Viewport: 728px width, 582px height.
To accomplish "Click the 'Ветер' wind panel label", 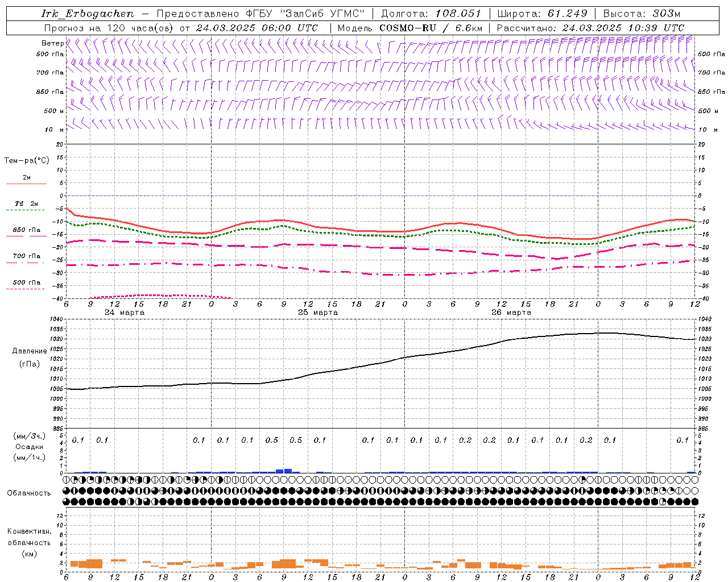I will click(x=52, y=43).
